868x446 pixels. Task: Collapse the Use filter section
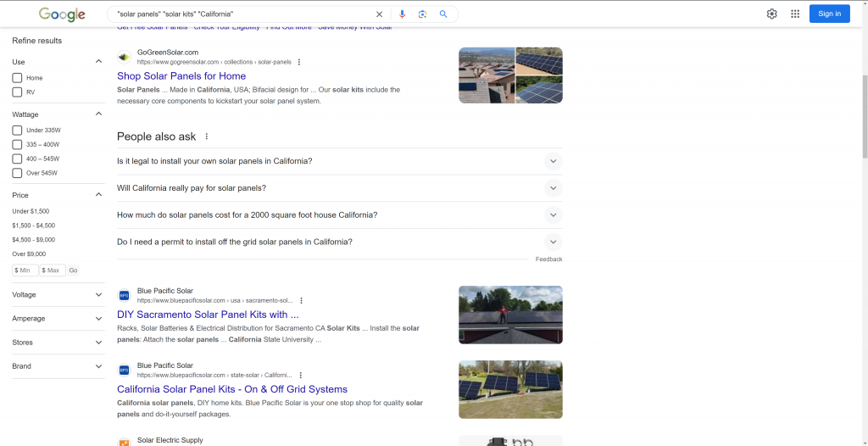(98, 62)
